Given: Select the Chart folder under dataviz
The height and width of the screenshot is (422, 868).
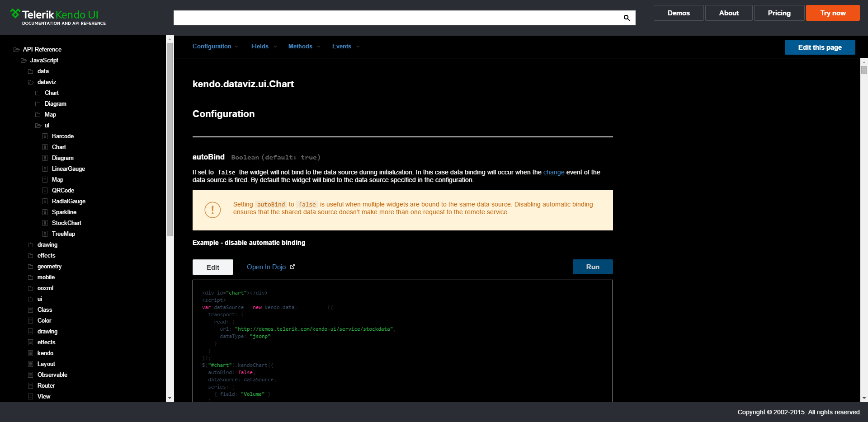Looking at the screenshot, I should pyautogui.click(x=52, y=93).
